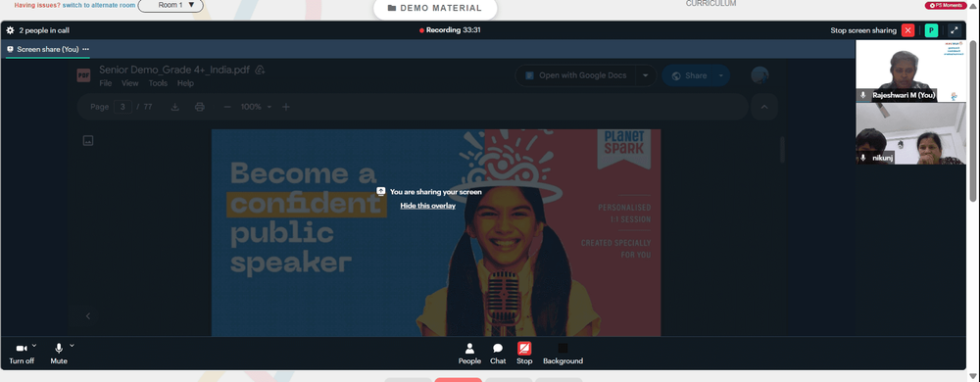980x382 pixels.
Task: Open DEMO MATERIAL folder button
Action: 435,8
